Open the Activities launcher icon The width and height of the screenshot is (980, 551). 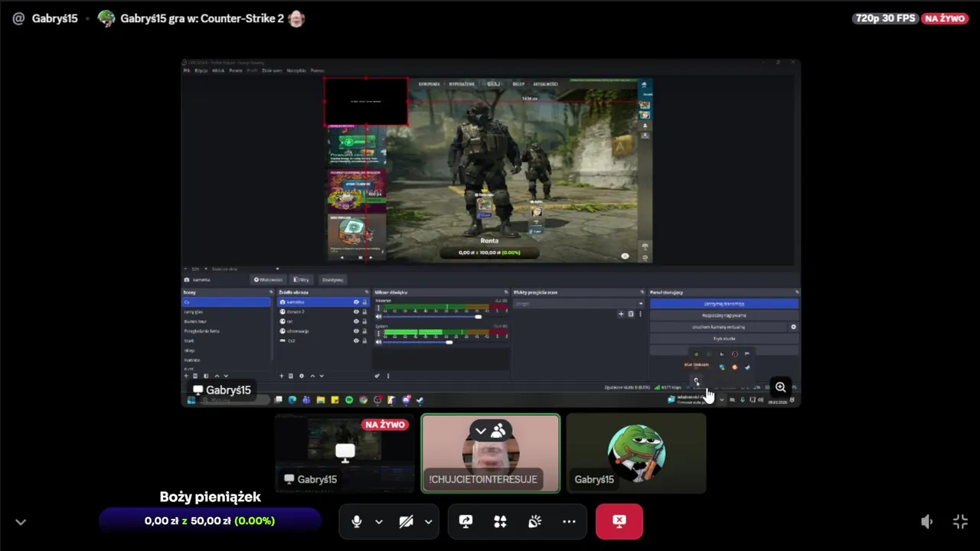coord(500,521)
